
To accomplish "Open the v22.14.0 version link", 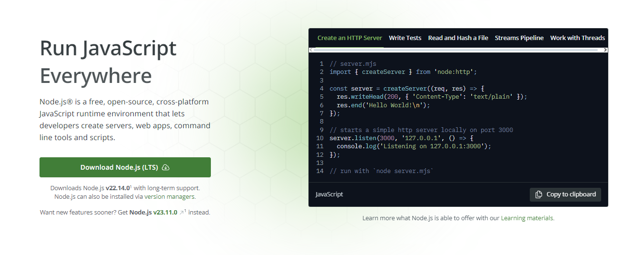I will pyautogui.click(x=118, y=188).
